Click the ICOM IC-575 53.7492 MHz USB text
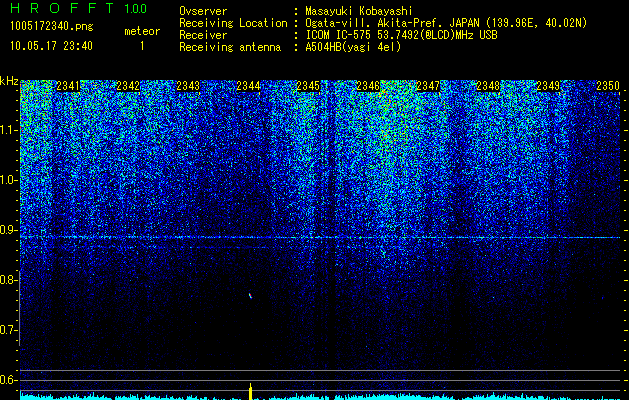The width and height of the screenshot is (629, 400). 401,35
